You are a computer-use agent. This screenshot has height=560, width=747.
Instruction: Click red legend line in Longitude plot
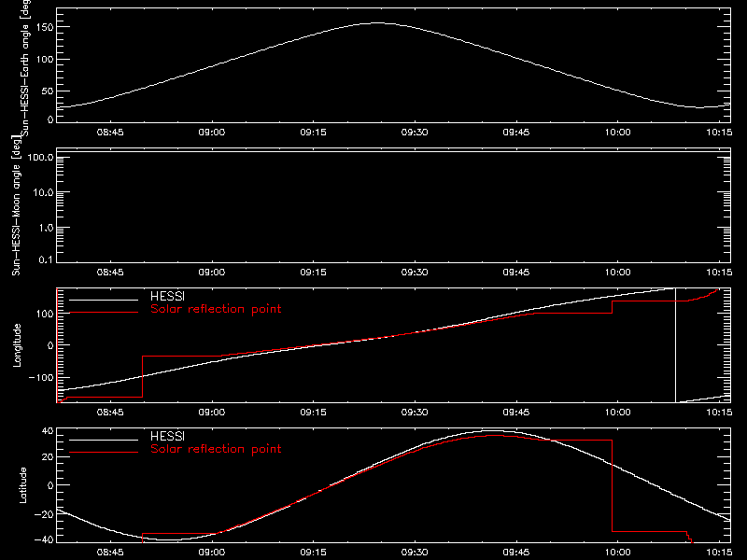(104, 313)
